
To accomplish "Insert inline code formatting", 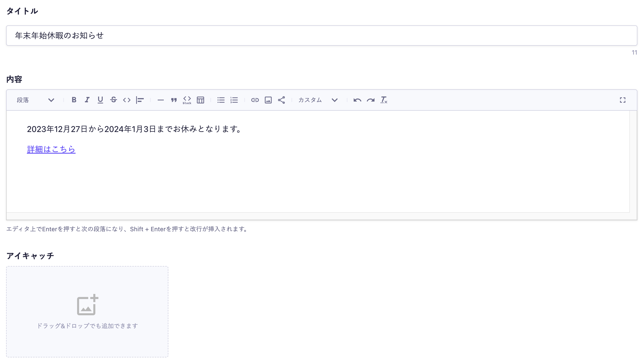I will (x=127, y=100).
